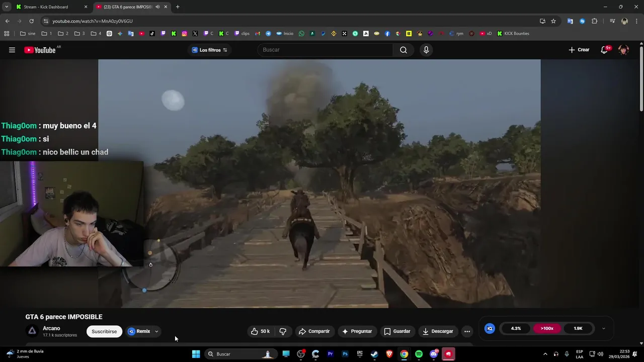Screen dimensions: 644x362
Task: Dislike the video with thumbs-down icon
Action: pos(283,331)
